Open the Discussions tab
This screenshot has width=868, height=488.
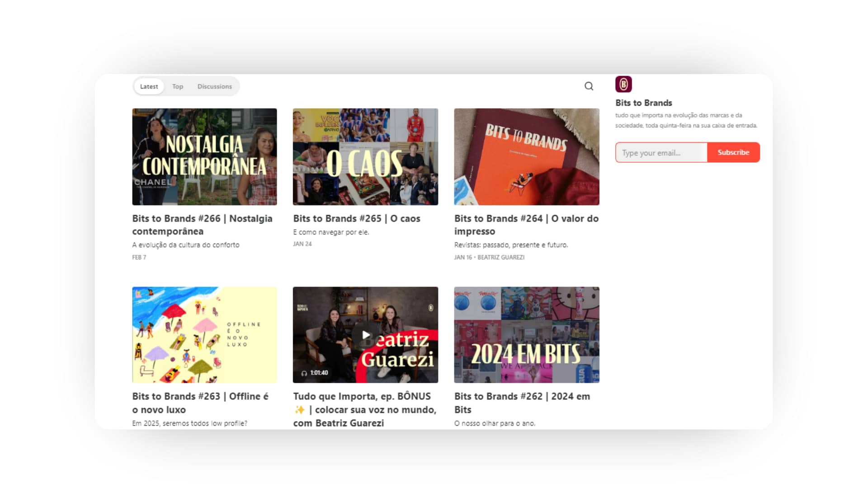click(x=214, y=86)
